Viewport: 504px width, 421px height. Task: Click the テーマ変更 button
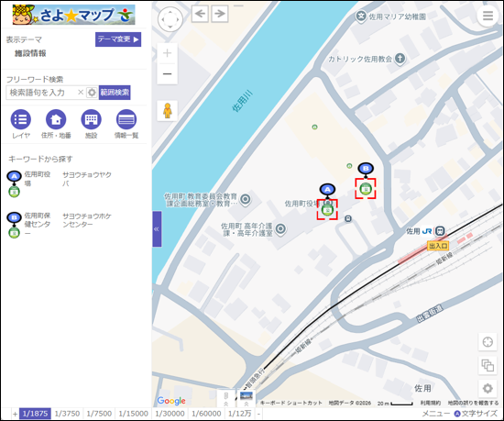pyautogui.click(x=118, y=39)
